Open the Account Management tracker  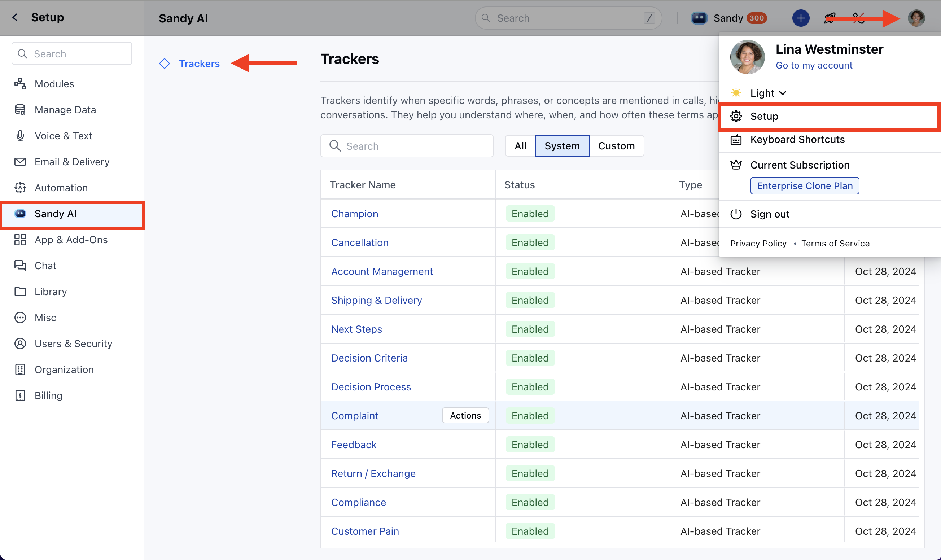point(382,271)
